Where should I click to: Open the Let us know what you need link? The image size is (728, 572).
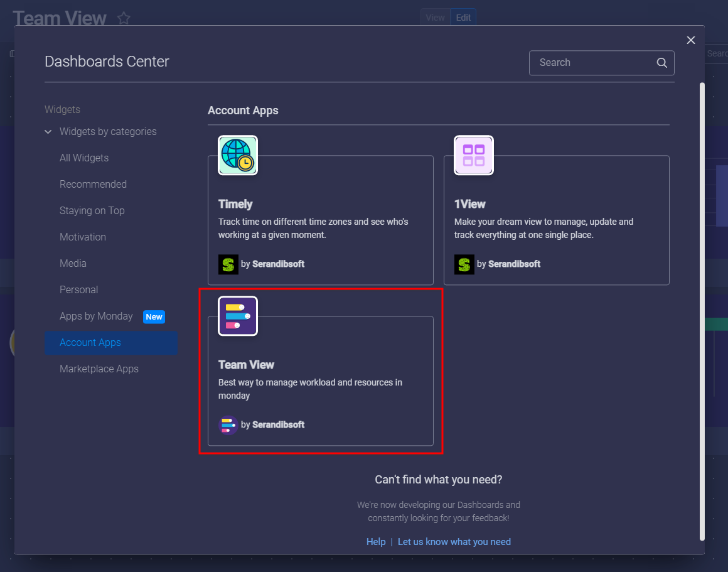pyautogui.click(x=454, y=542)
